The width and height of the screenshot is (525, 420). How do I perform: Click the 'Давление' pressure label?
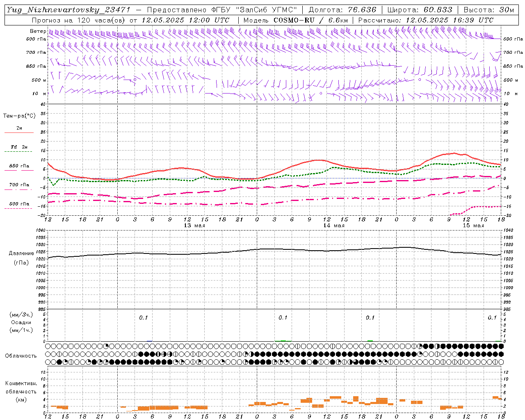point(21,253)
